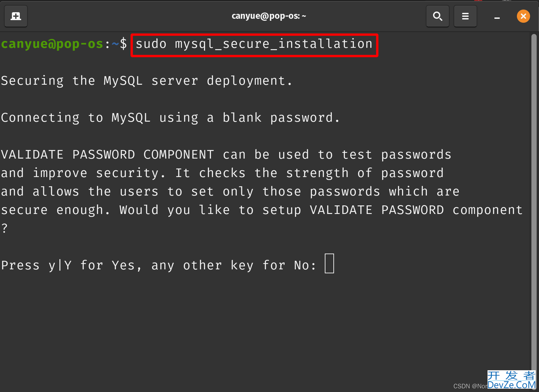Open the terminal hamburger menu

pyautogui.click(x=465, y=16)
